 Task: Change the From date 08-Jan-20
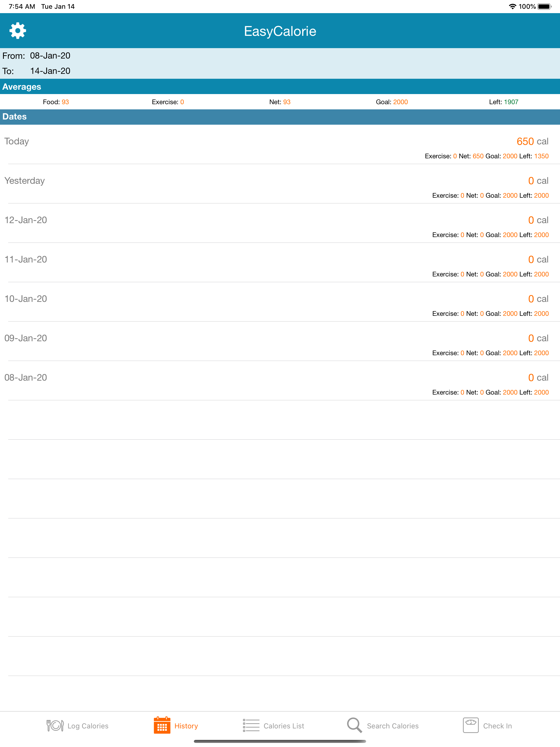point(50,56)
